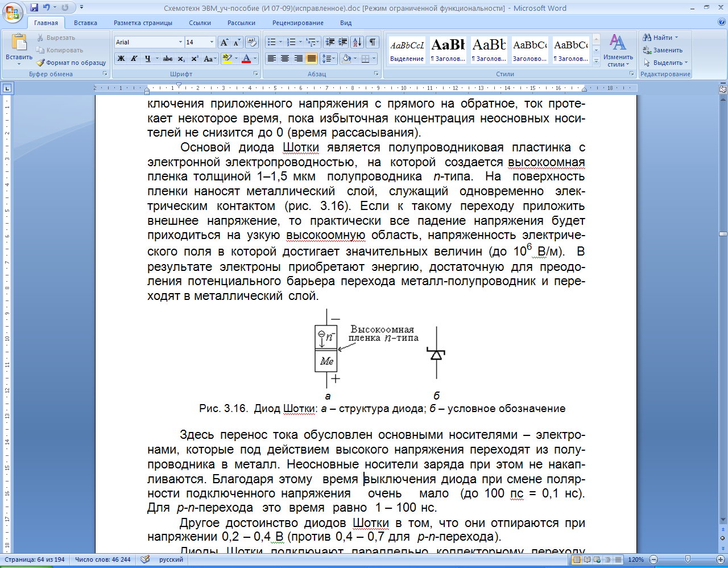This screenshot has height=568, width=728.
Task: Switch to Web Layout view
Action: tap(598, 560)
